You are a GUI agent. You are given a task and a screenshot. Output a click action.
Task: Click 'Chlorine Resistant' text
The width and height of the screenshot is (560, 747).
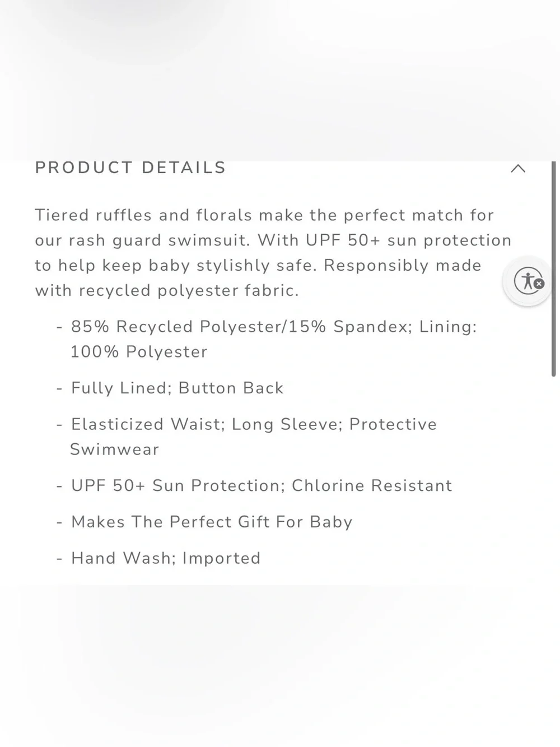pos(372,486)
